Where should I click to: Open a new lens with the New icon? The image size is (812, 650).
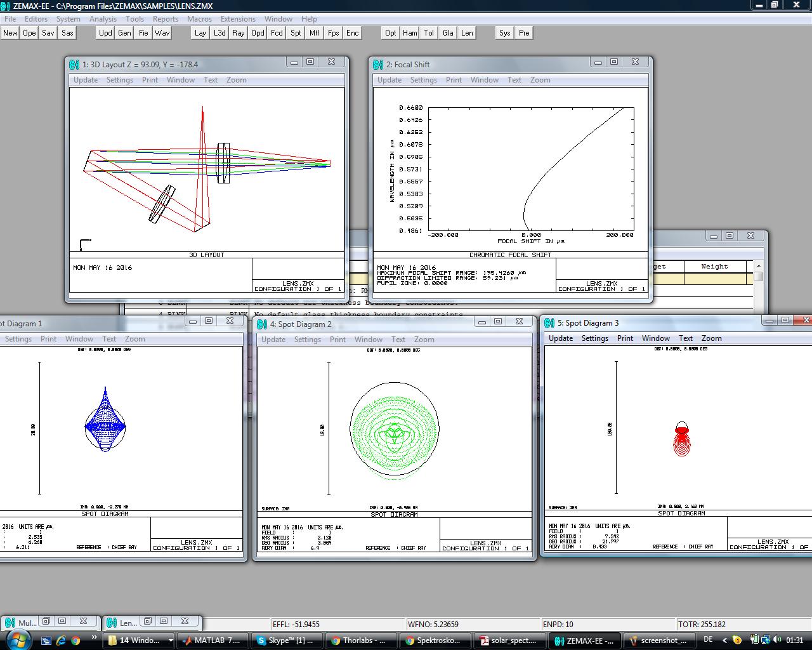click(x=10, y=32)
